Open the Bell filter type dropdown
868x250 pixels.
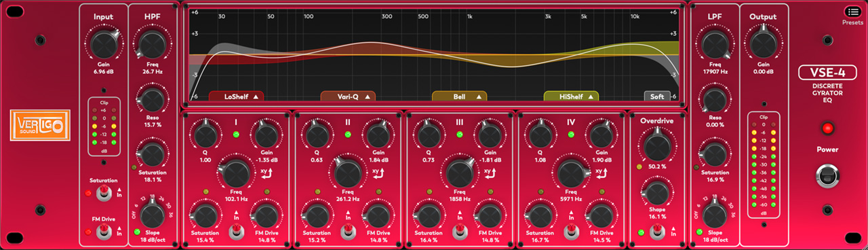click(x=460, y=96)
